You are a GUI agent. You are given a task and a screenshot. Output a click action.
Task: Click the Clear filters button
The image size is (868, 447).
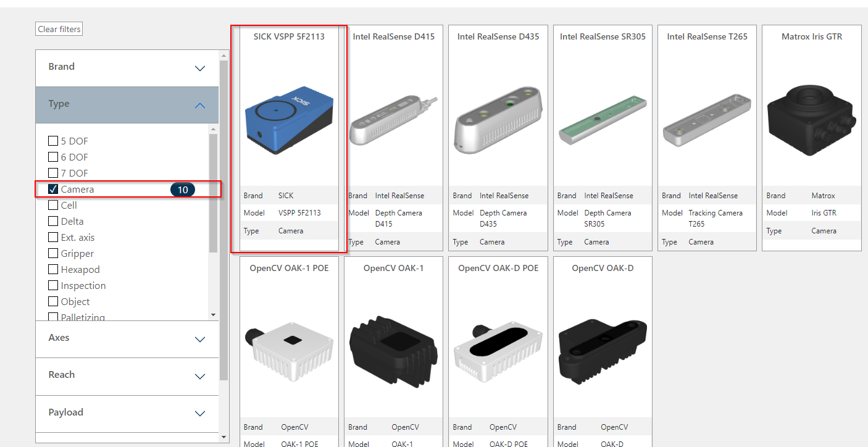coord(59,29)
